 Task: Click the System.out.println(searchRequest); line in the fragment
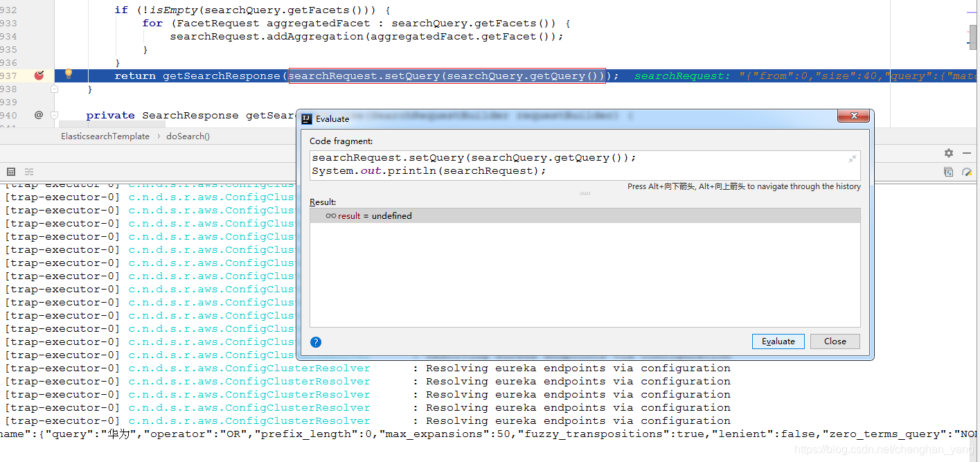429,171
